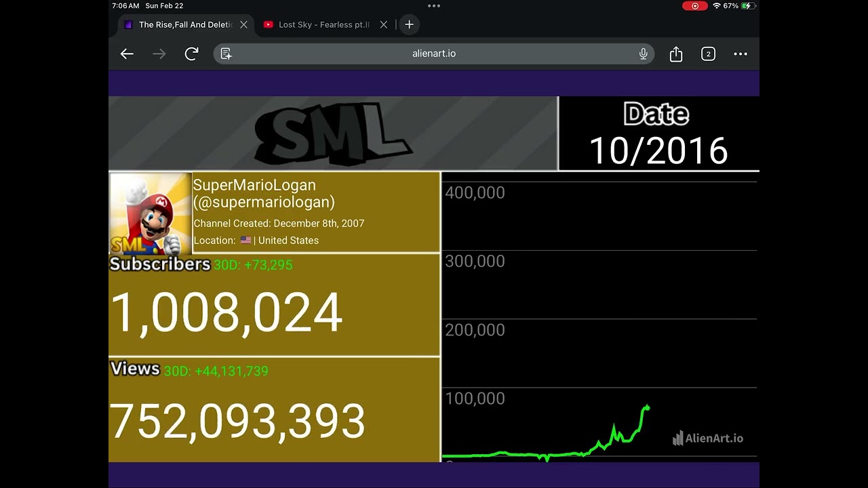Click the US flag icon

point(245,240)
